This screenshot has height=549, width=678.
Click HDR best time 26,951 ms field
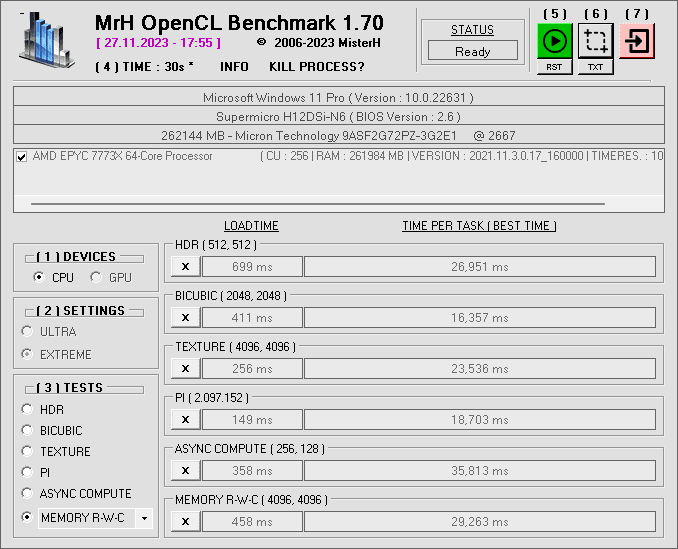(480, 266)
